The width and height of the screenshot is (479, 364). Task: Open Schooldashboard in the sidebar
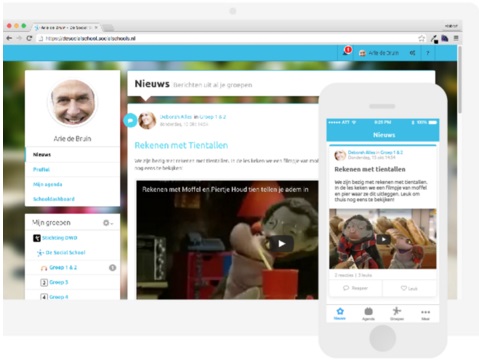click(x=72, y=199)
